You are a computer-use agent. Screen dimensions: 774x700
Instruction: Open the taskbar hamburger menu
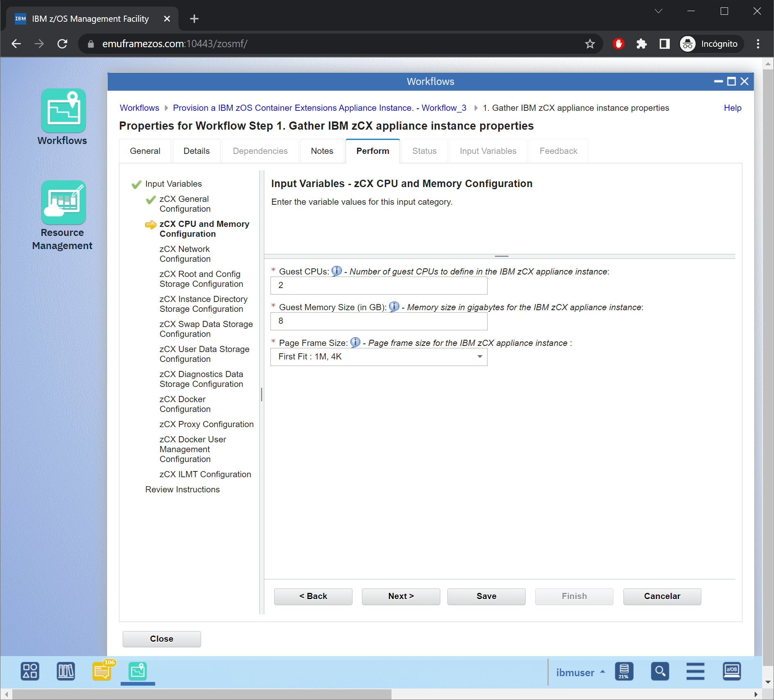(695, 672)
